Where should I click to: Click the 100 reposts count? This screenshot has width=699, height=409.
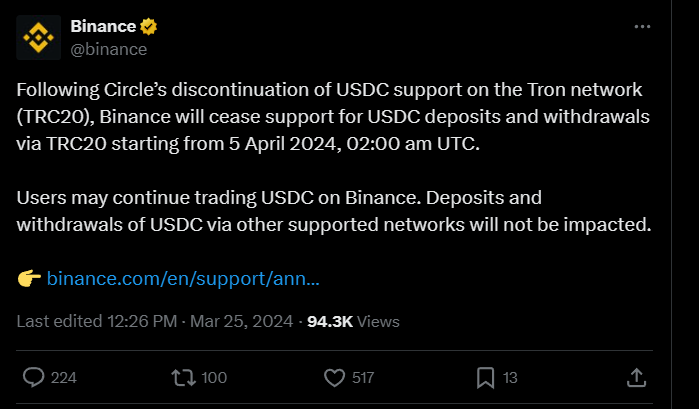pyautogui.click(x=214, y=378)
